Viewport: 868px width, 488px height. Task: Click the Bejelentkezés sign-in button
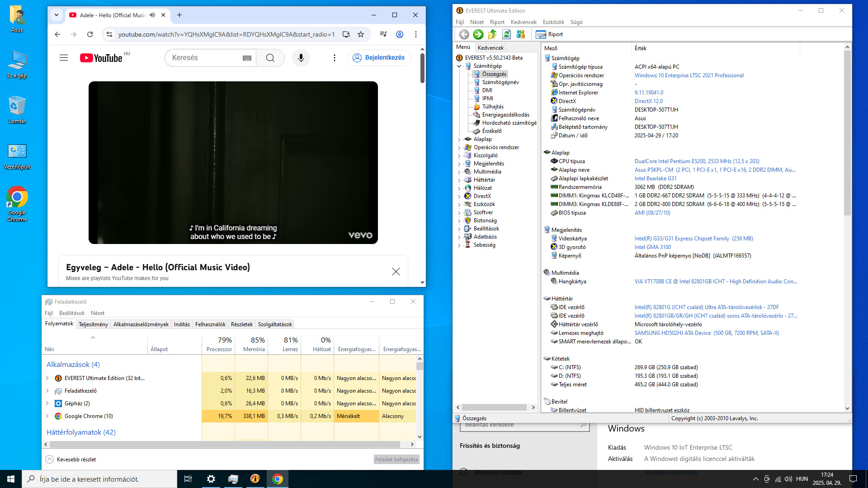point(379,58)
